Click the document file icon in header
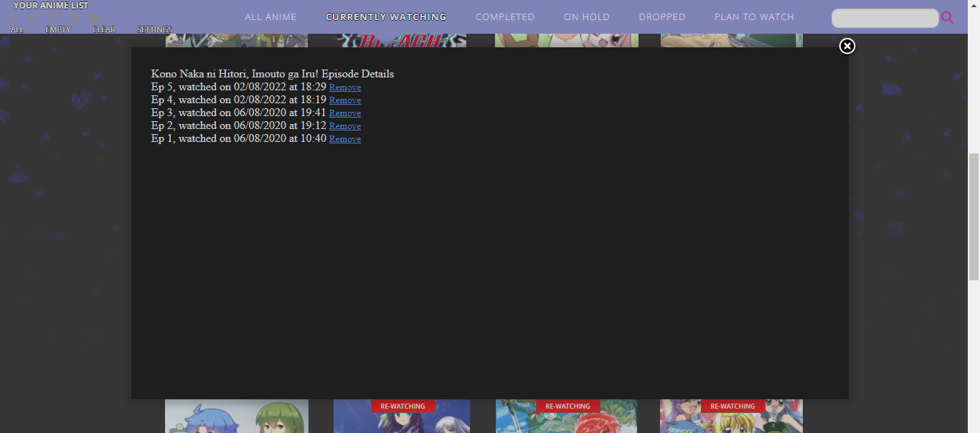This screenshot has width=980, height=433. coord(95,18)
